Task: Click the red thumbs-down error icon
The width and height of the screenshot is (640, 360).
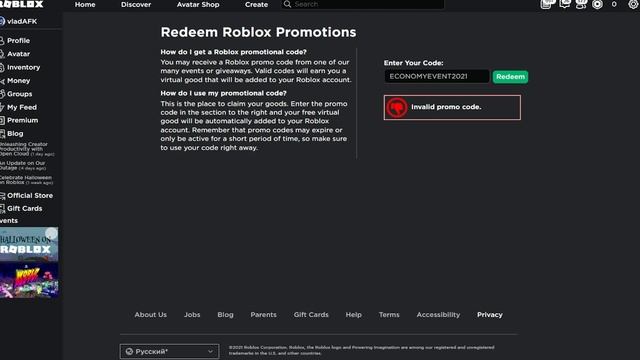Action: [396, 107]
